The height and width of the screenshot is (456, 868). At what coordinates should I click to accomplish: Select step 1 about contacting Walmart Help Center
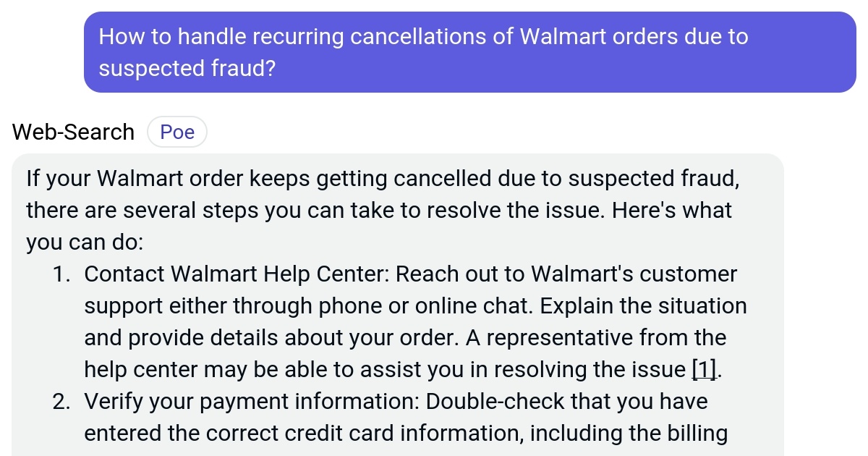(416, 321)
